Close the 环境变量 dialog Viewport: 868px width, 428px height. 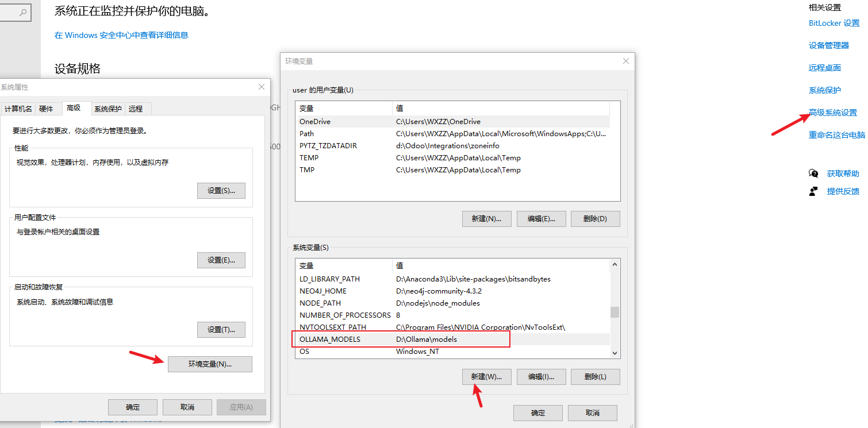click(x=626, y=61)
